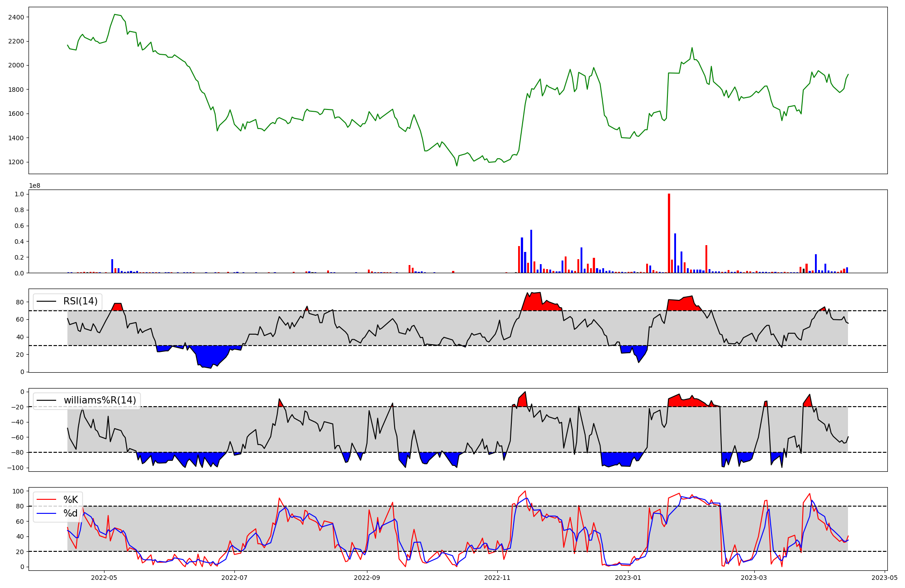Click the price peak near 2400
Image resolution: width=905 pixels, height=588 pixels.
115,14
